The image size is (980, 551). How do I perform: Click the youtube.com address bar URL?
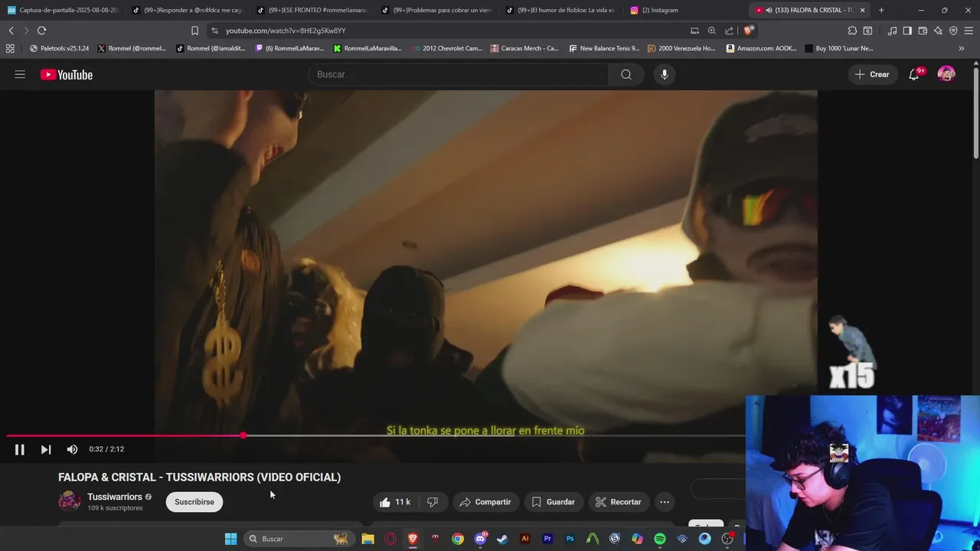[x=286, y=31]
